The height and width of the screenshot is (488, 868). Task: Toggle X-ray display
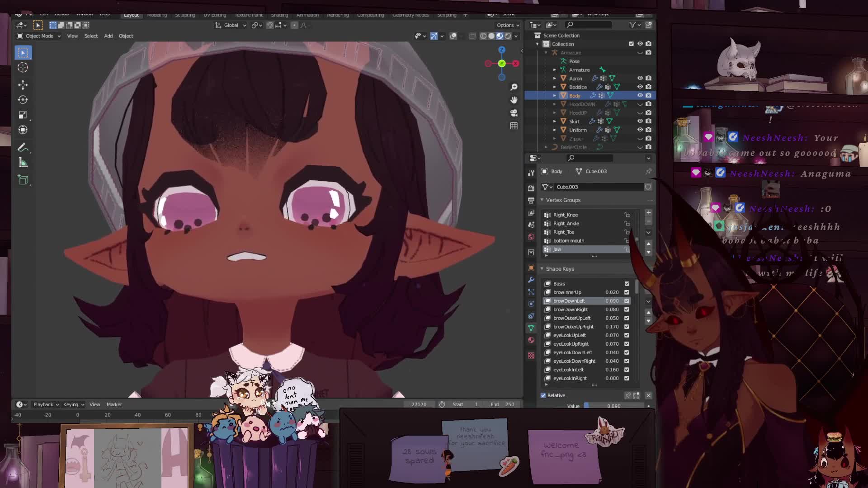pyautogui.click(x=472, y=36)
